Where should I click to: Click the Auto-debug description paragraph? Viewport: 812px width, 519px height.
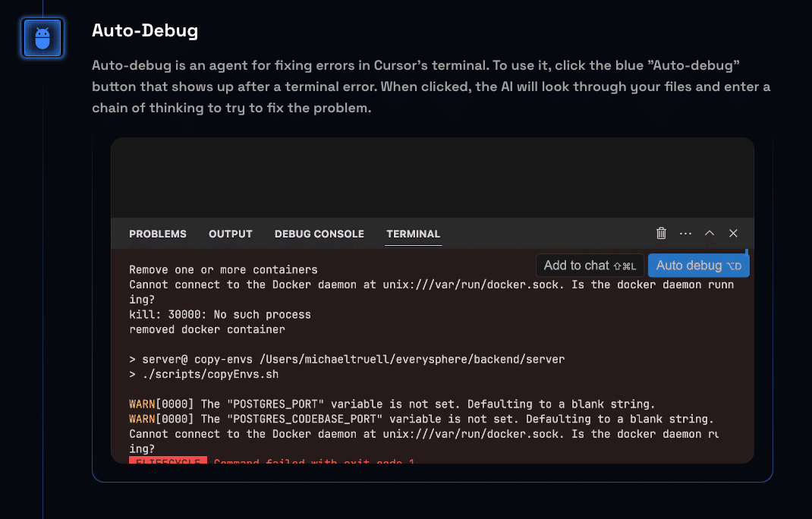coord(431,86)
